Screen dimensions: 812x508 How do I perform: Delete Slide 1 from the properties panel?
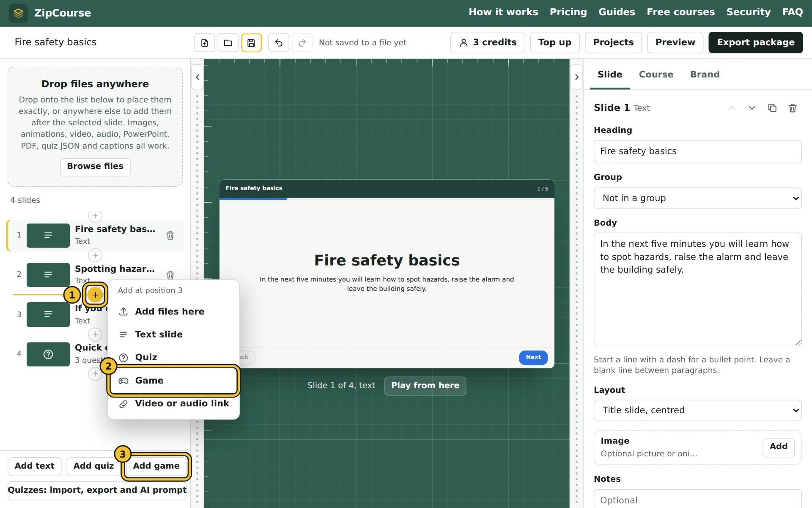[x=793, y=108]
